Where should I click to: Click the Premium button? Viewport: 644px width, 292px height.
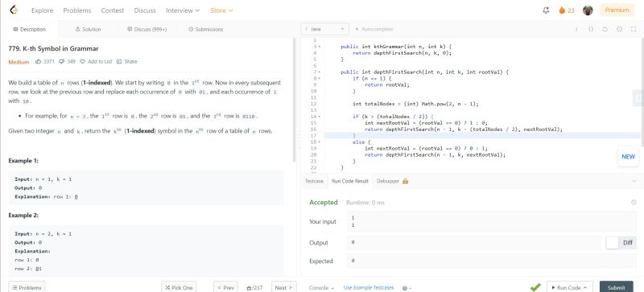coord(617,10)
